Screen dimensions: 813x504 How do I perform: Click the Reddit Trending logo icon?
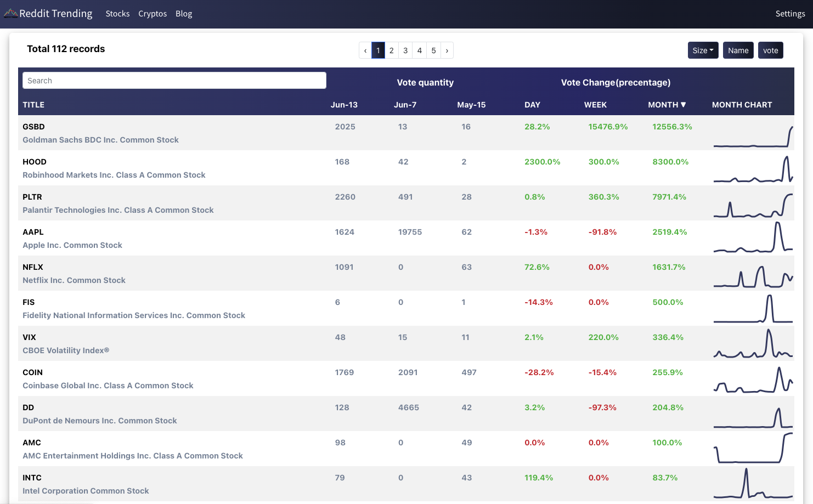(10, 13)
